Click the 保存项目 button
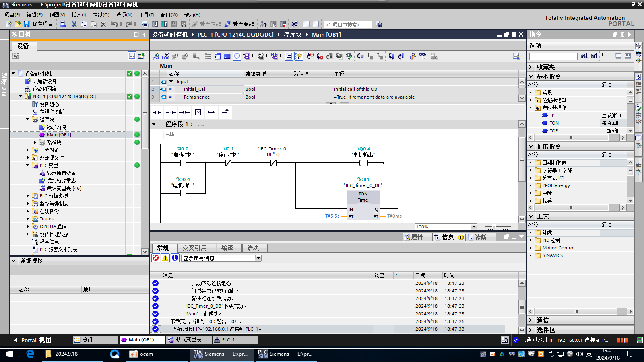This screenshot has height=362, width=644. click(x=38, y=24)
